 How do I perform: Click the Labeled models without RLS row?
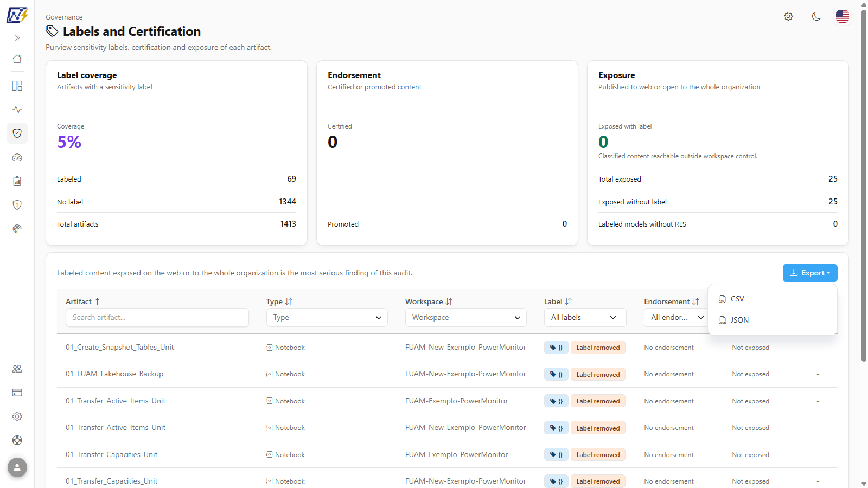coord(718,224)
